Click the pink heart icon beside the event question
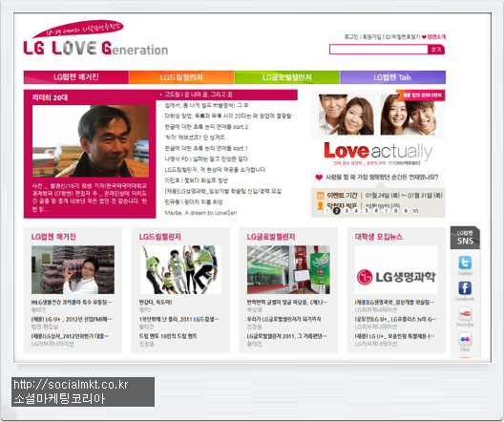Viewport: 504px width, 422px height. coord(319,177)
